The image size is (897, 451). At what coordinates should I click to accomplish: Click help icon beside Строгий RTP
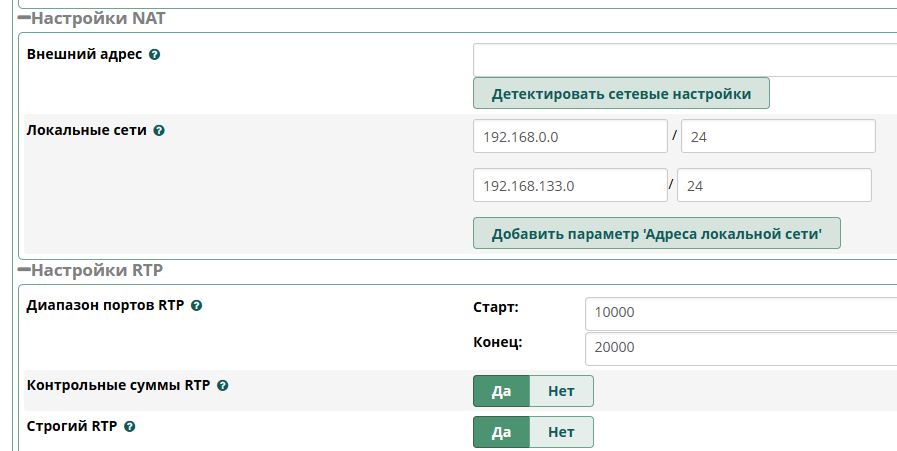tap(129, 426)
